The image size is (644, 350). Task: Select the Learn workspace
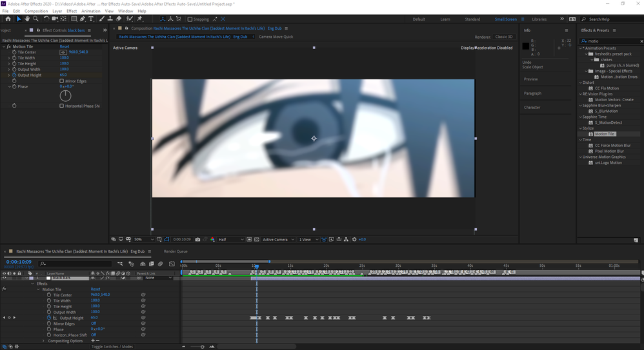[445, 19]
